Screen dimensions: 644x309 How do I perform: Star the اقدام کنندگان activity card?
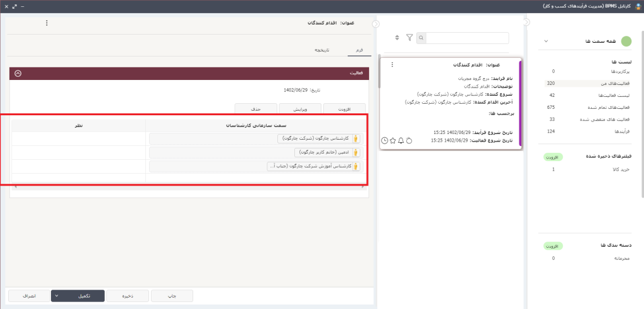392,140
